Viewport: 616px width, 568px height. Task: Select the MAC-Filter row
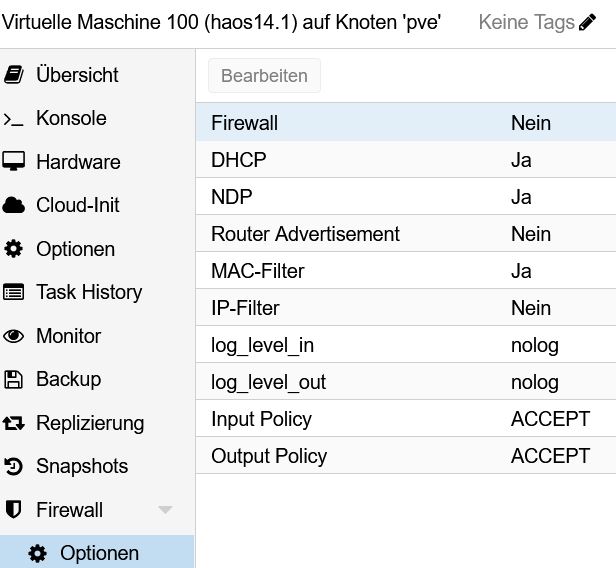[406, 271]
